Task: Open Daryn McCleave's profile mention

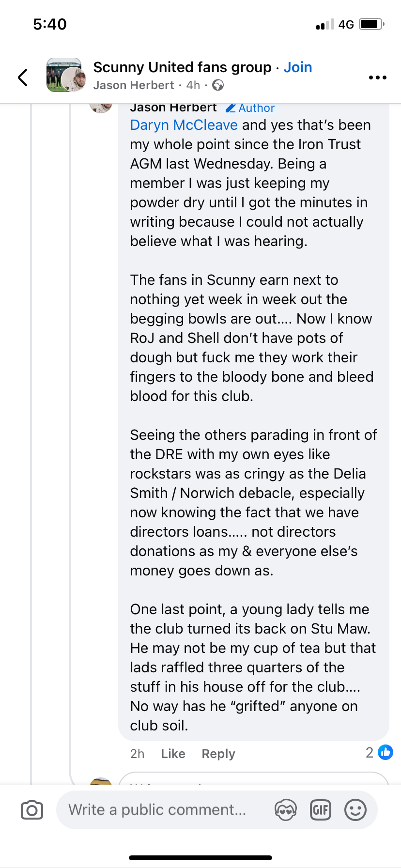Action: 184,125
